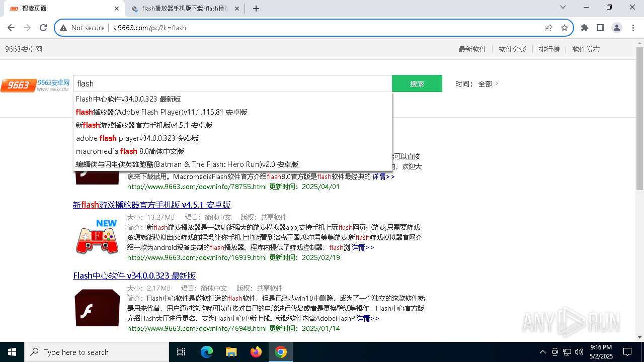Open the Windows Start menu

click(x=12, y=352)
